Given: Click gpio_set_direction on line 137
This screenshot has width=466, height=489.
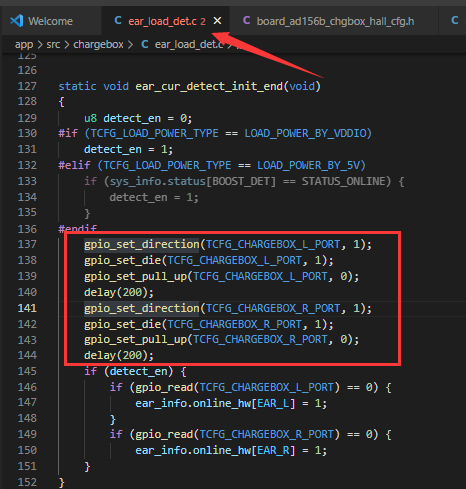Looking at the screenshot, I should [142, 244].
